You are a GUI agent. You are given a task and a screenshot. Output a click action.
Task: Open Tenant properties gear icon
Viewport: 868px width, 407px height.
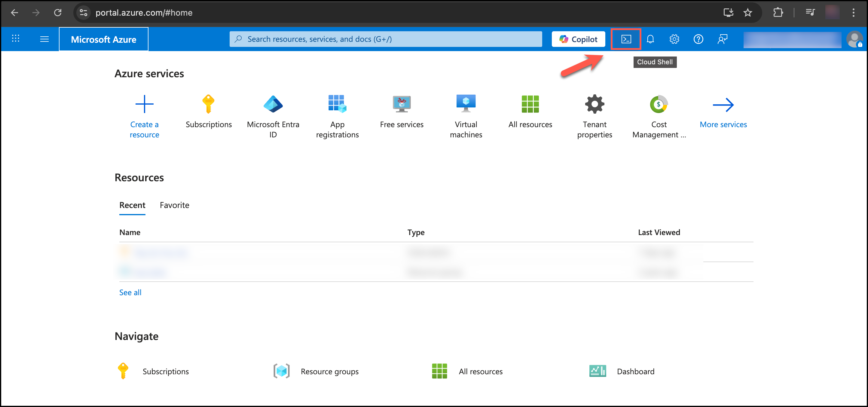[594, 104]
